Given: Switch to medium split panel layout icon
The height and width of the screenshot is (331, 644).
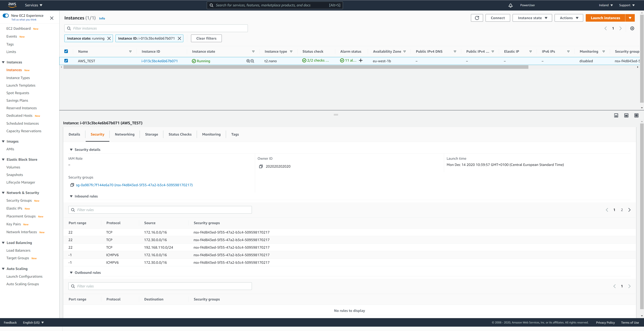Looking at the screenshot, I should pos(626,115).
